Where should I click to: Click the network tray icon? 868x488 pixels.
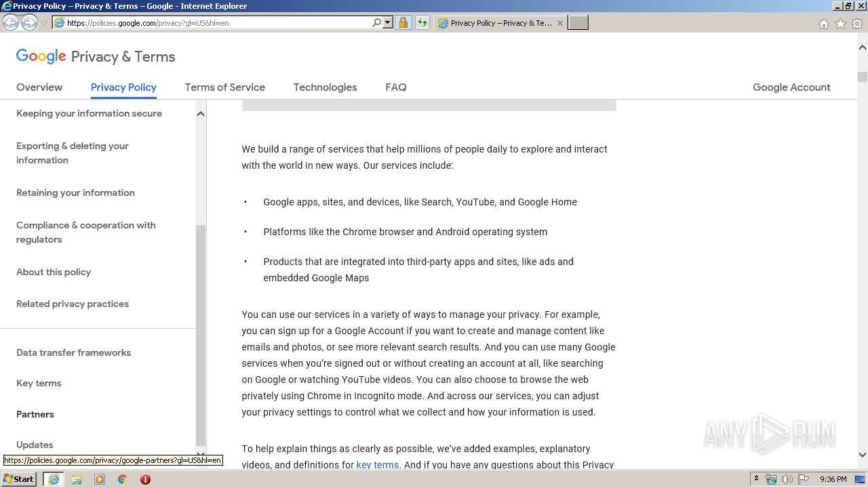point(771,479)
